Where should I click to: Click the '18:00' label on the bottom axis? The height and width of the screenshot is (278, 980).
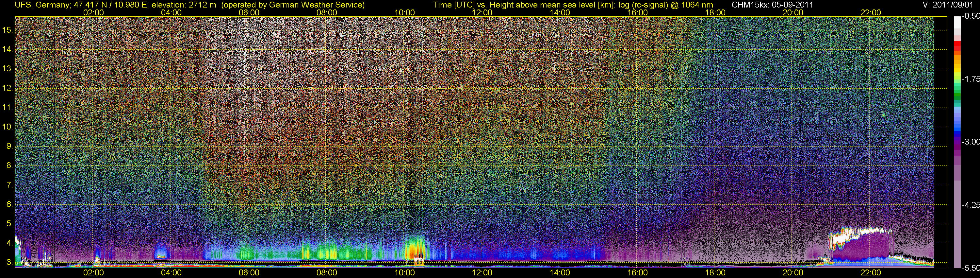[715, 273]
